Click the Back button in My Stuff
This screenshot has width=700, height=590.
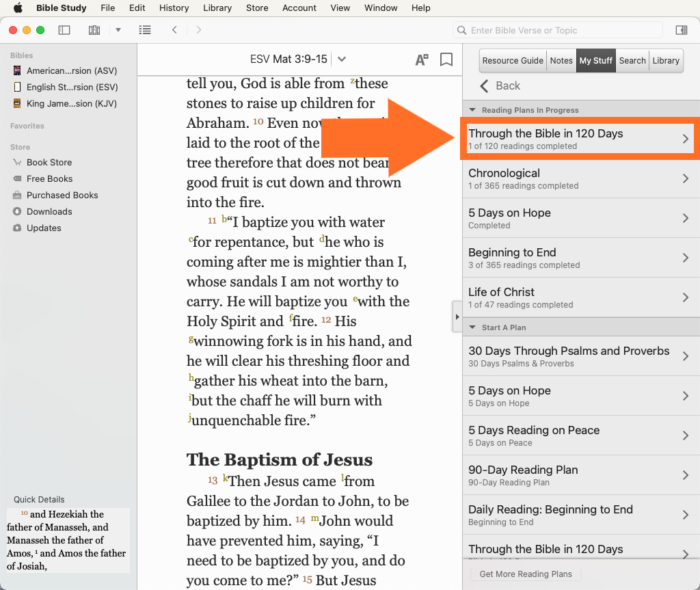(x=500, y=85)
